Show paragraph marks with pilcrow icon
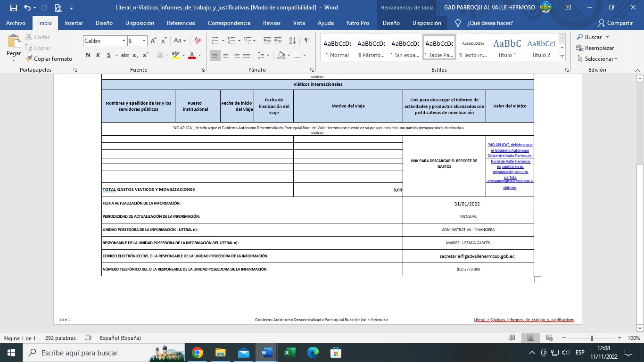The width and height of the screenshot is (644, 362). [x=306, y=41]
